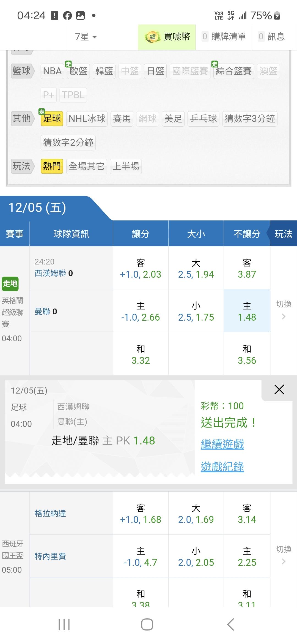Tap the 走地 live badge

tap(10, 283)
